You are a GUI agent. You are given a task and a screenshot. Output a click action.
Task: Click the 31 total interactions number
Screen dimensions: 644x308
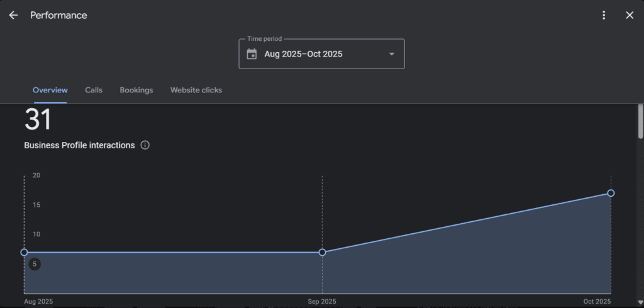(38, 119)
